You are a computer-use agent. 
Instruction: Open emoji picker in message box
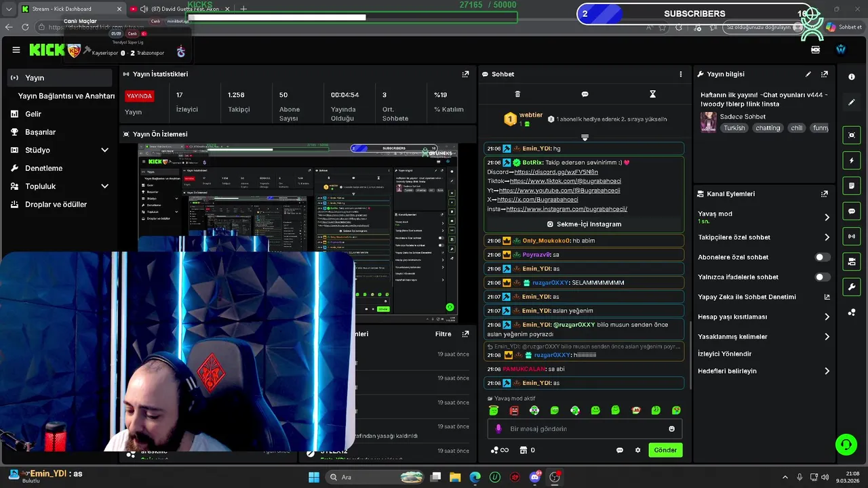click(672, 429)
